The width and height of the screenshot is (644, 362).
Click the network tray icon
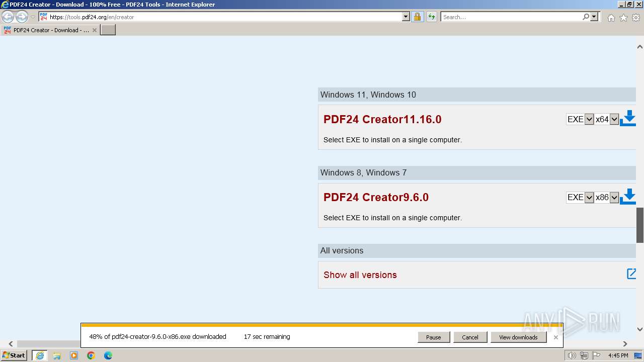[x=584, y=355]
